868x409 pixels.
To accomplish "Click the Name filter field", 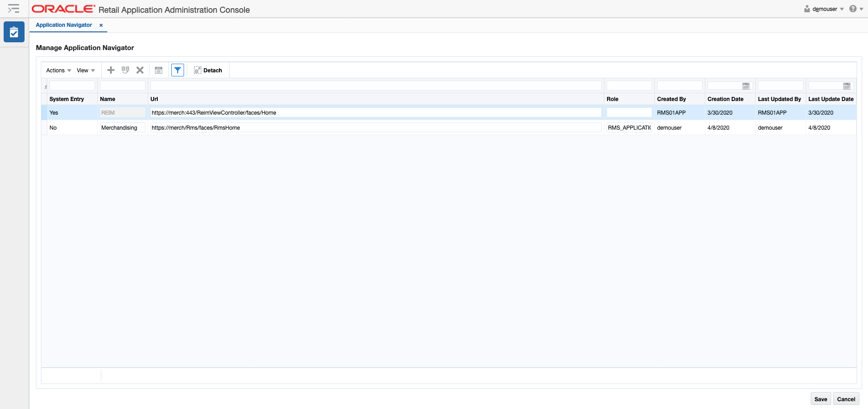I will [x=123, y=86].
